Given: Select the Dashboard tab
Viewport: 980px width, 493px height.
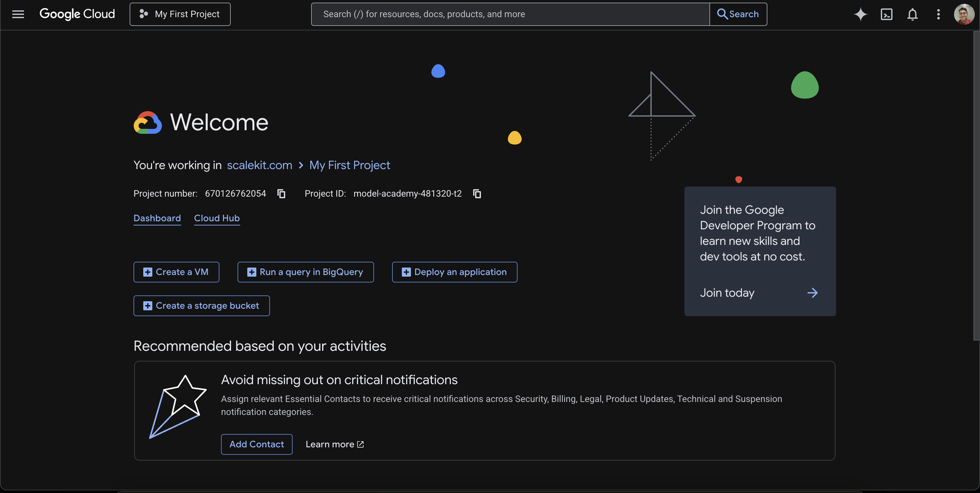Looking at the screenshot, I should [157, 218].
